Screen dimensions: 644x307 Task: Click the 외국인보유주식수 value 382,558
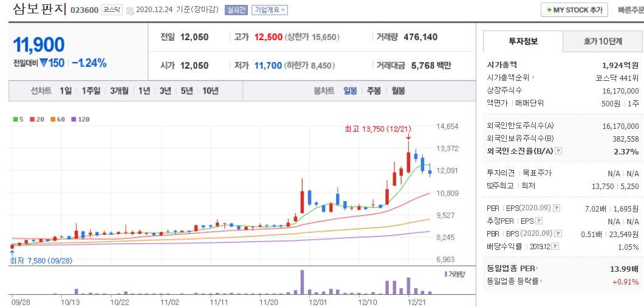pyautogui.click(x=625, y=139)
